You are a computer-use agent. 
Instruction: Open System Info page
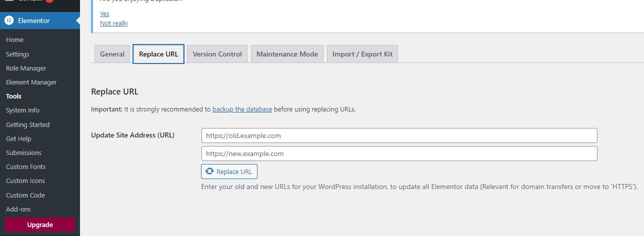pos(22,110)
